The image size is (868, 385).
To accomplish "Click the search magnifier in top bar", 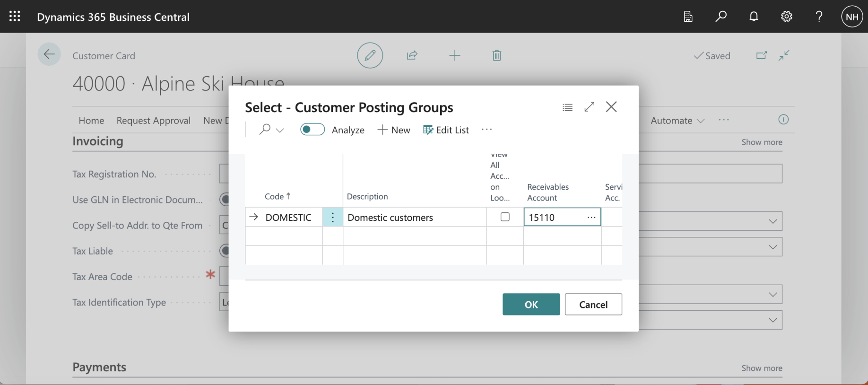I will pyautogui.click(x=720, y=17).
